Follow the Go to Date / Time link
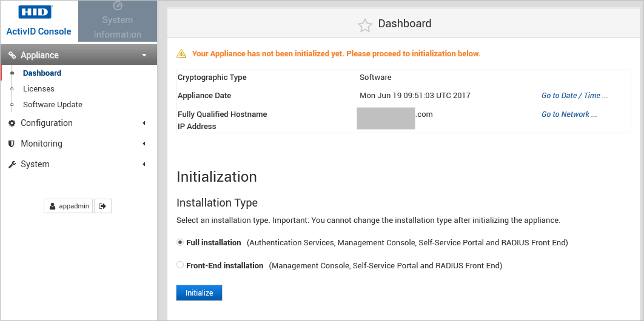644x321 pixels. 575,96
